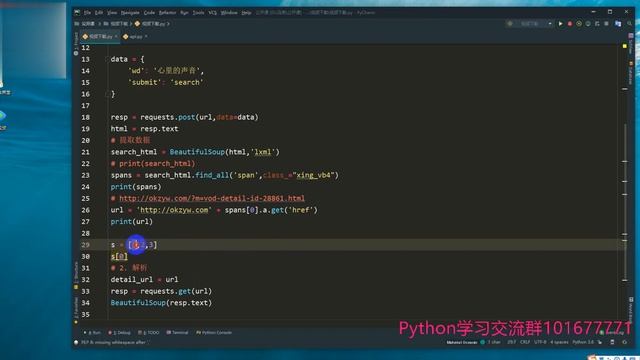The width and height of the screenshot is (640, 360).
Task: Click 'BeautifulSoup(html,'lxml')' on line 21
Action: (224, 152)
